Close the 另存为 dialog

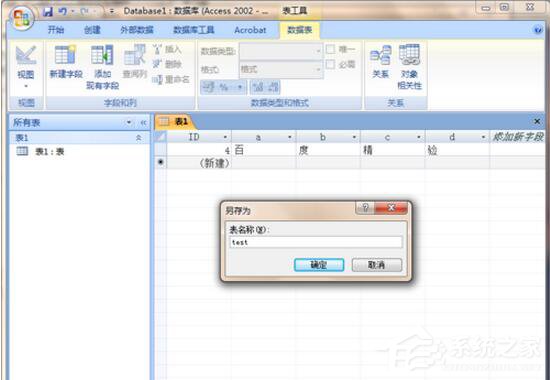391,208
